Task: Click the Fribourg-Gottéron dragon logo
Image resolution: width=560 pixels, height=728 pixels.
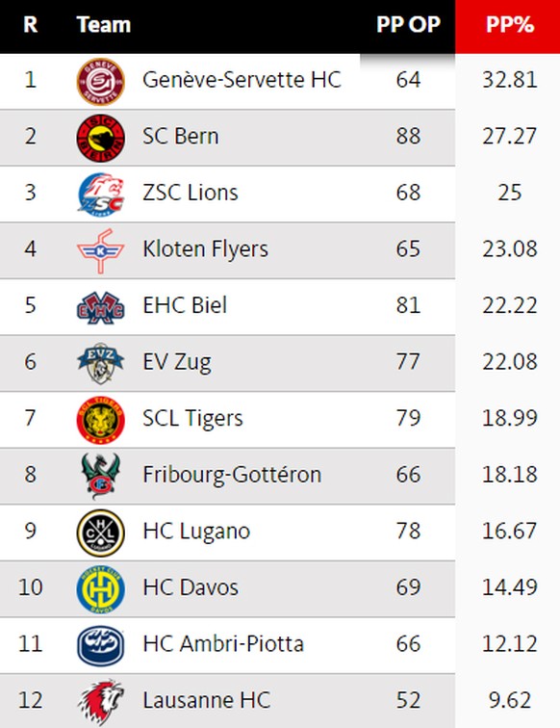Action: (x=101, y=476)
